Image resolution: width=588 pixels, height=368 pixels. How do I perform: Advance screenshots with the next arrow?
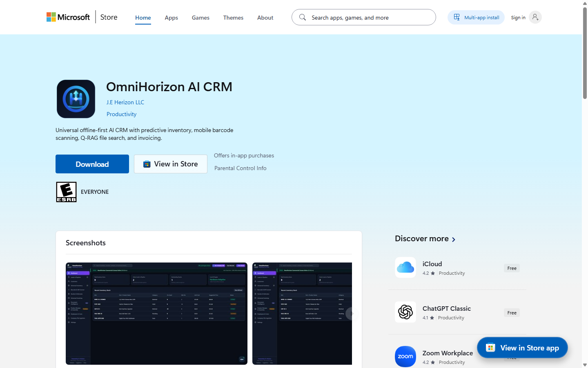pyautogui.click(x=352, y=314)
